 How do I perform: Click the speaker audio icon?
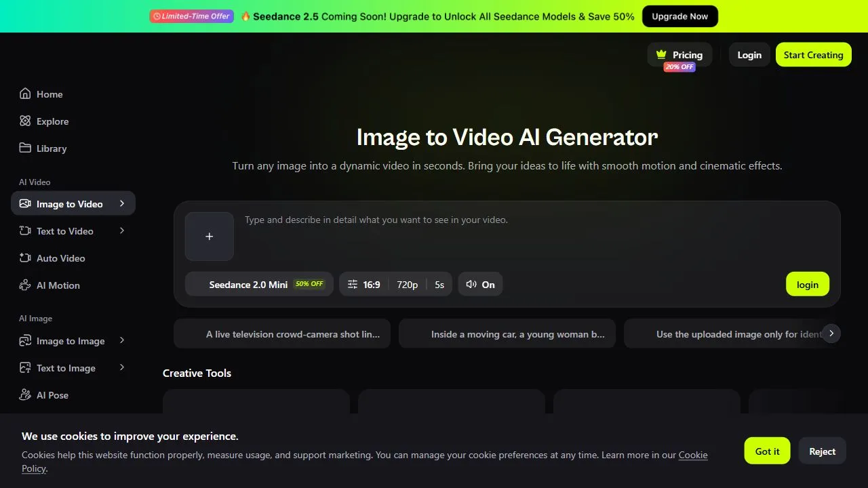pos(471,285)
